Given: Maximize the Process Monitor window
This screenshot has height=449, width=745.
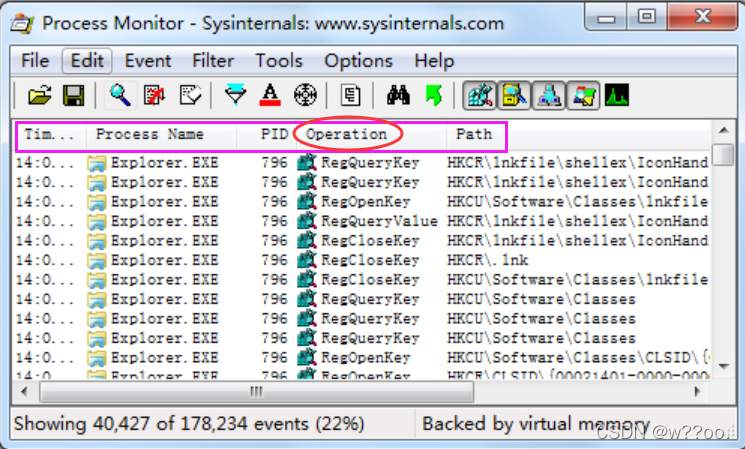Looking at the screenshot, I should (x=647, y=18).
